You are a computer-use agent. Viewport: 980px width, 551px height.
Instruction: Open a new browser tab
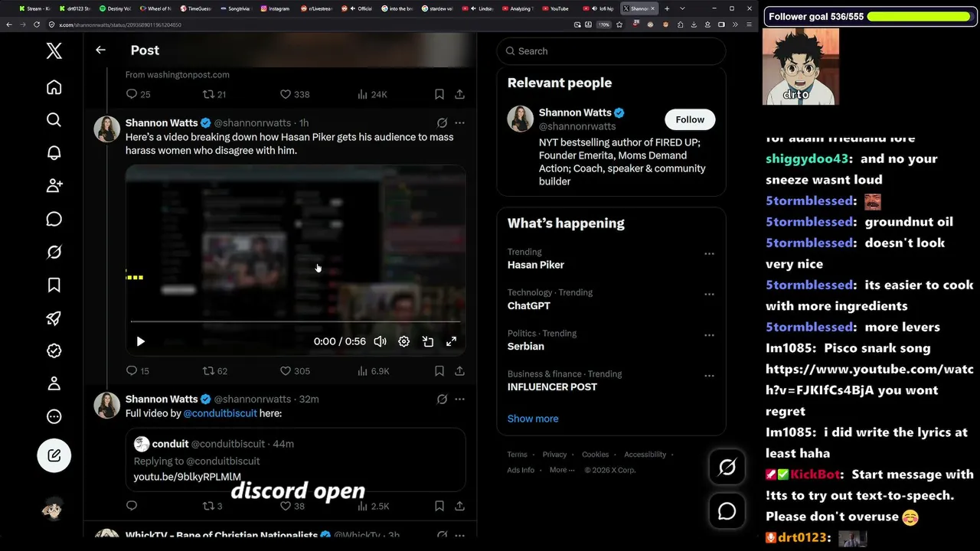[x=667, y=8]
